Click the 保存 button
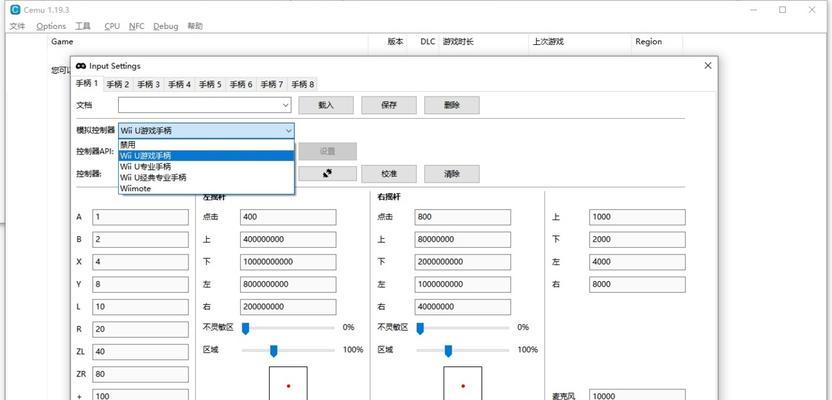Image resolution: width=832 pixels, height=400 pixels. (x=389, y=105)
